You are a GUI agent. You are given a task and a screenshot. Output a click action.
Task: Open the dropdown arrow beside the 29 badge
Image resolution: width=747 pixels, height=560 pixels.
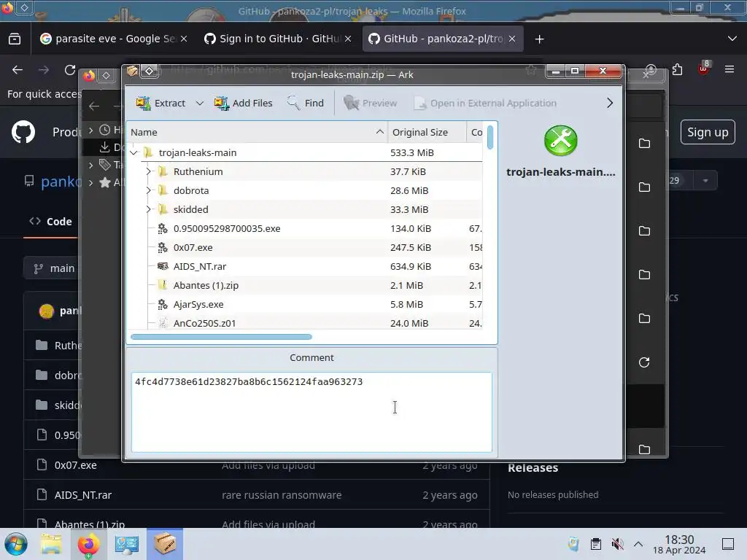(x=705, y=181)
